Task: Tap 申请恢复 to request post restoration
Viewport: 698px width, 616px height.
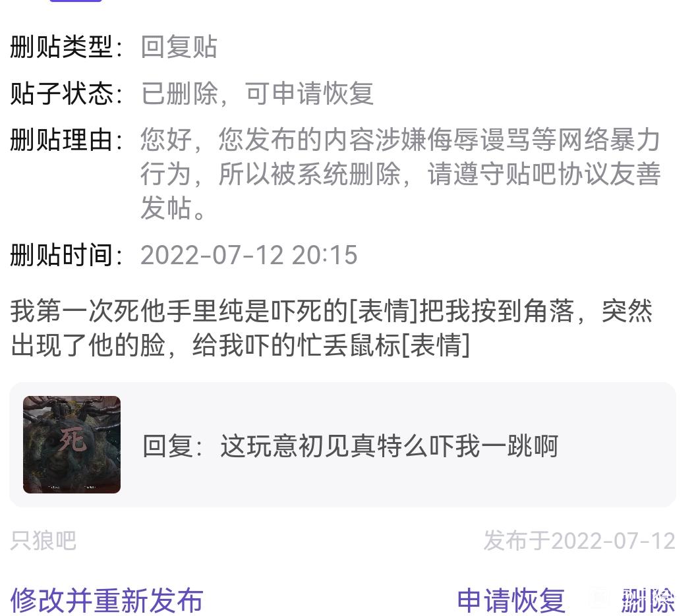Action: click(511, 600)
